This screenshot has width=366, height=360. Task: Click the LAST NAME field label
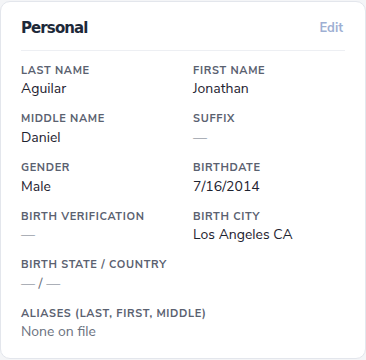click(55, 70)
